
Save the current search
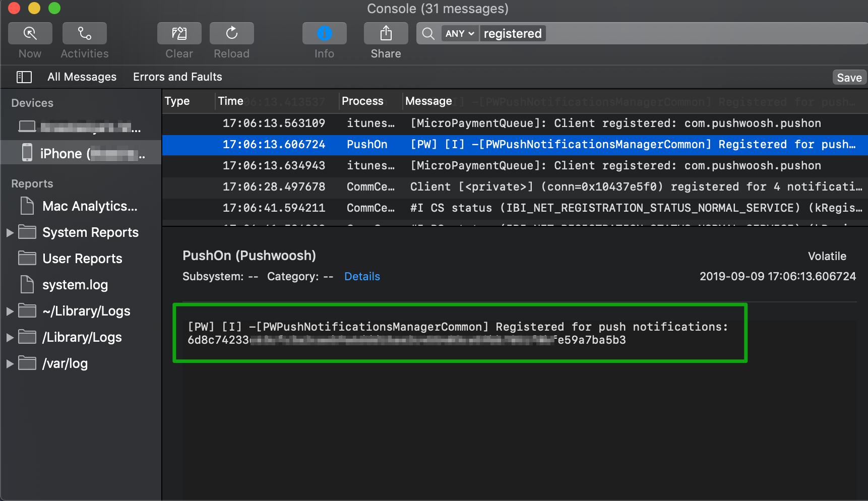(849, 78)
